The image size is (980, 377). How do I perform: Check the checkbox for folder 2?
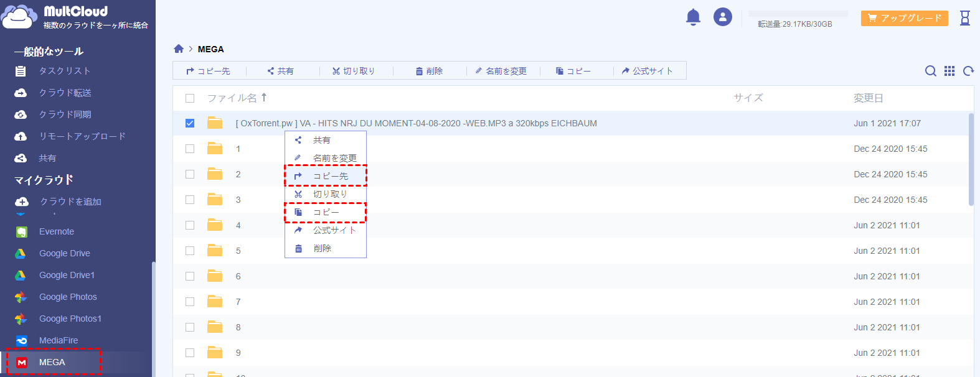pos(190,174)
